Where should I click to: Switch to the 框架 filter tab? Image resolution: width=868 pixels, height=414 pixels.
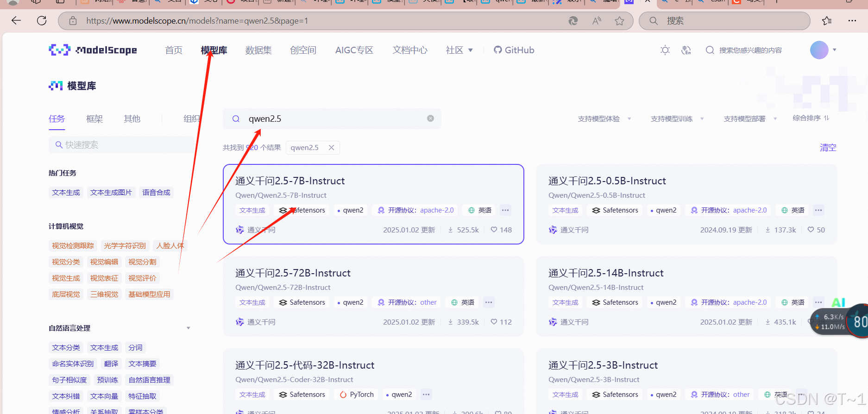pos(94,119)
